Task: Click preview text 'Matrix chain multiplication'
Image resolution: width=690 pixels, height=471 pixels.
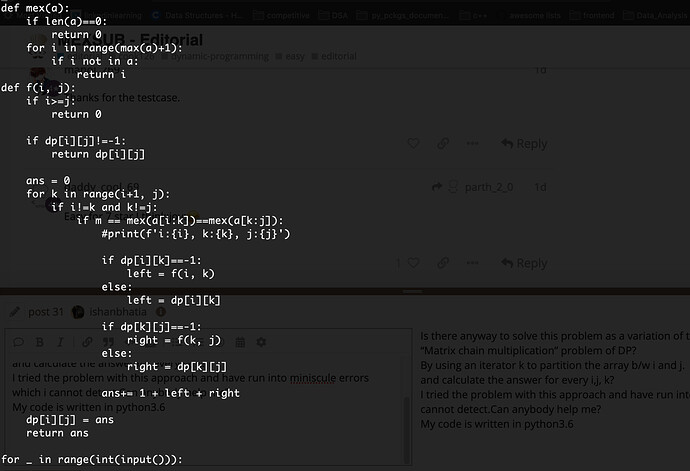Action: tap(490, 351)
